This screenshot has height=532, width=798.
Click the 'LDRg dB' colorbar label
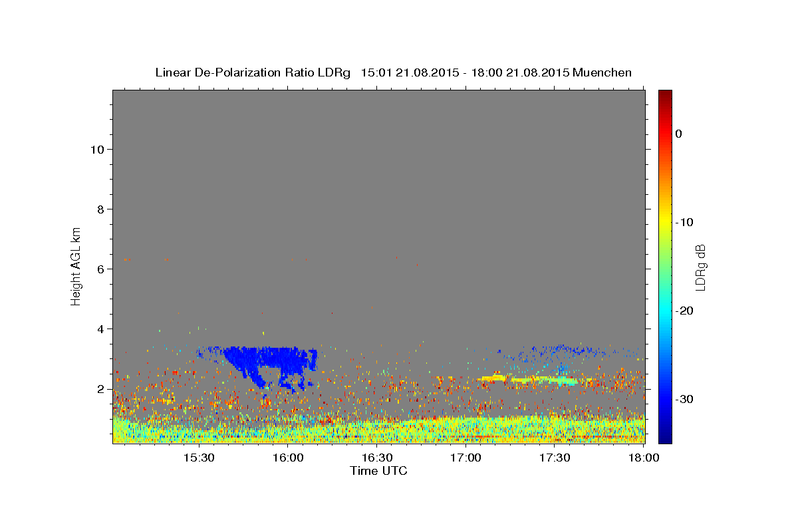click(x=700, y=267)
